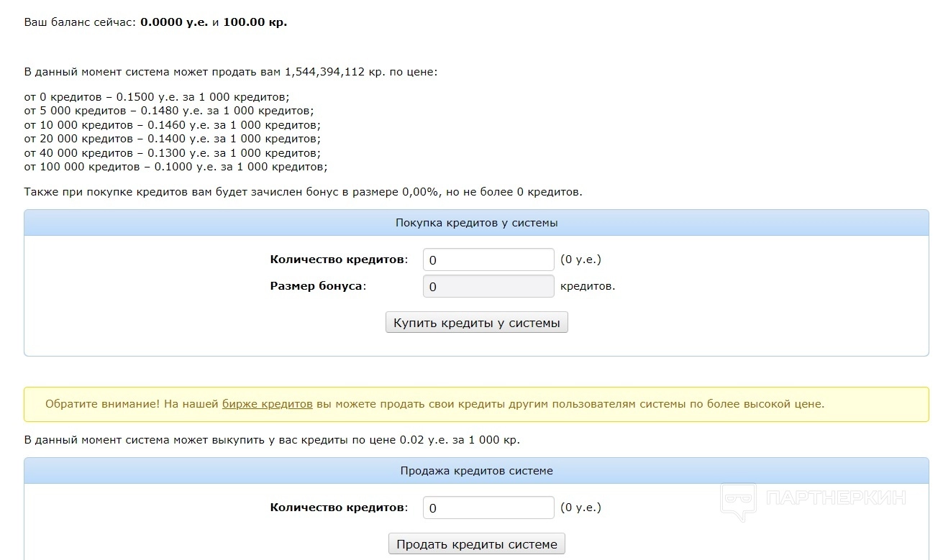
Task: Click the price tier 'от 5 000 кредитов – 0.1480 у.е.'
Action: click(169, 111)
